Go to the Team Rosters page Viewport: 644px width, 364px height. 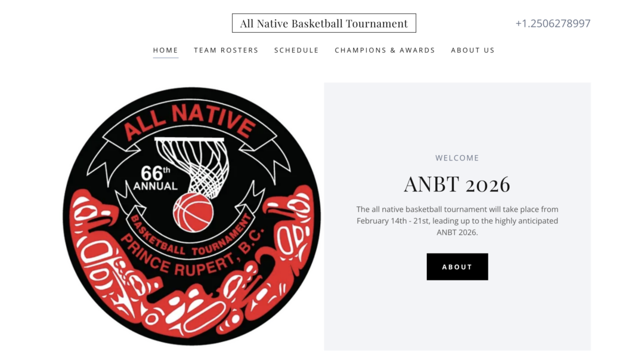[x=227, y=50]
